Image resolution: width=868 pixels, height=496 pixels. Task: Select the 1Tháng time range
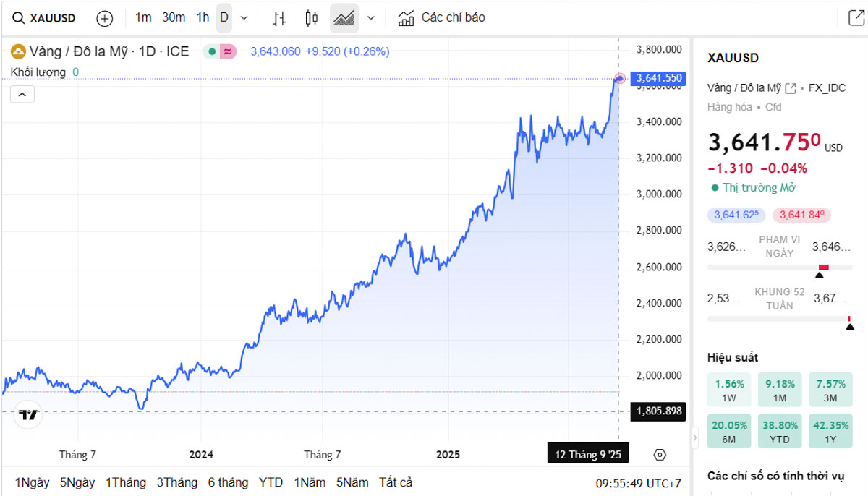(126, 482)
